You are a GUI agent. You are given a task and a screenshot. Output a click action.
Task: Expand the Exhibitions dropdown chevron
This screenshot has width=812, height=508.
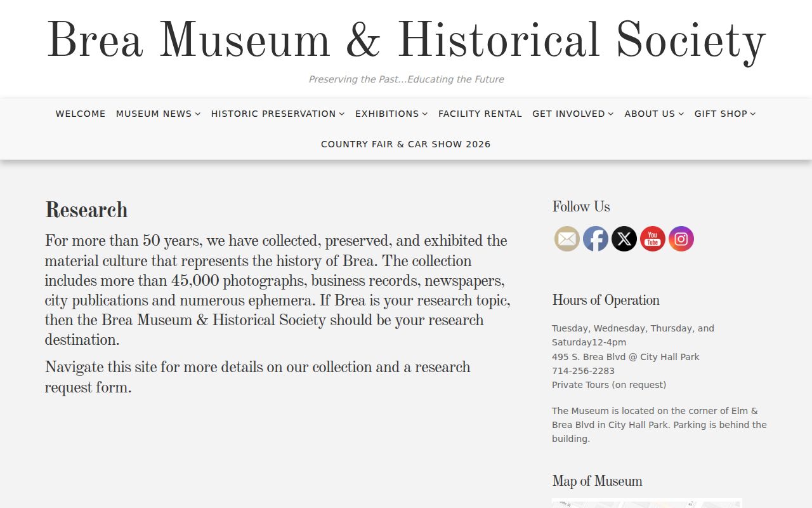pos(425,114)
